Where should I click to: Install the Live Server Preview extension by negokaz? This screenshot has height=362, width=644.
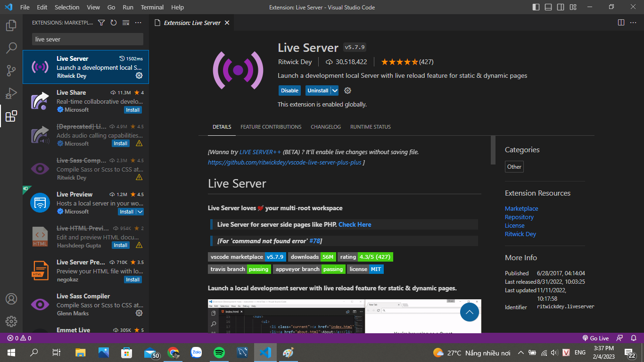133,280
